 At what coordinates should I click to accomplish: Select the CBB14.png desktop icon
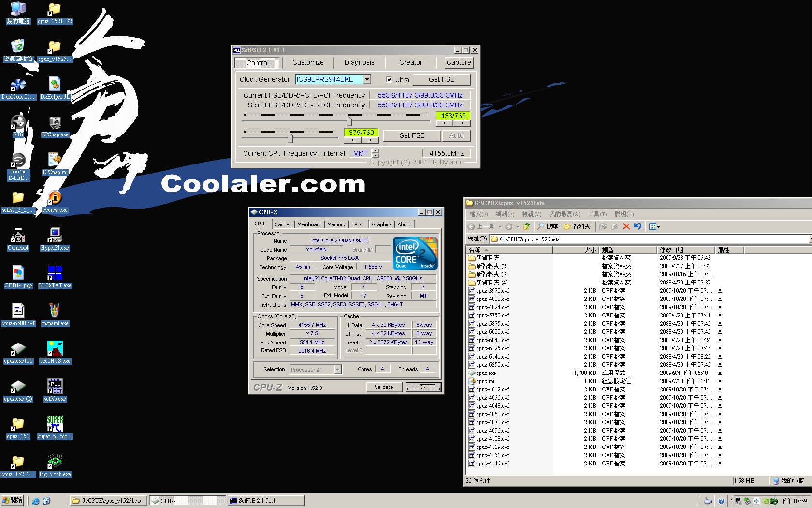point(18,276)
